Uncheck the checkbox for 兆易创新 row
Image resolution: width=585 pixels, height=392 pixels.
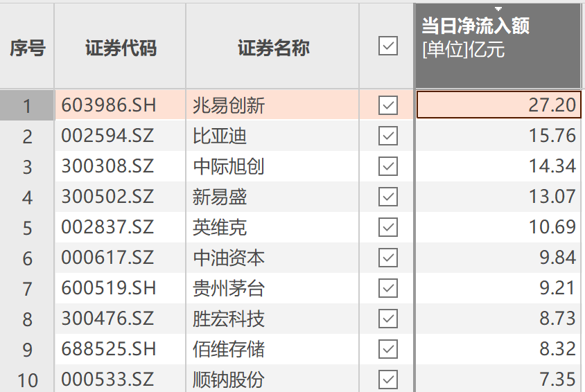(x=388, y=105)
